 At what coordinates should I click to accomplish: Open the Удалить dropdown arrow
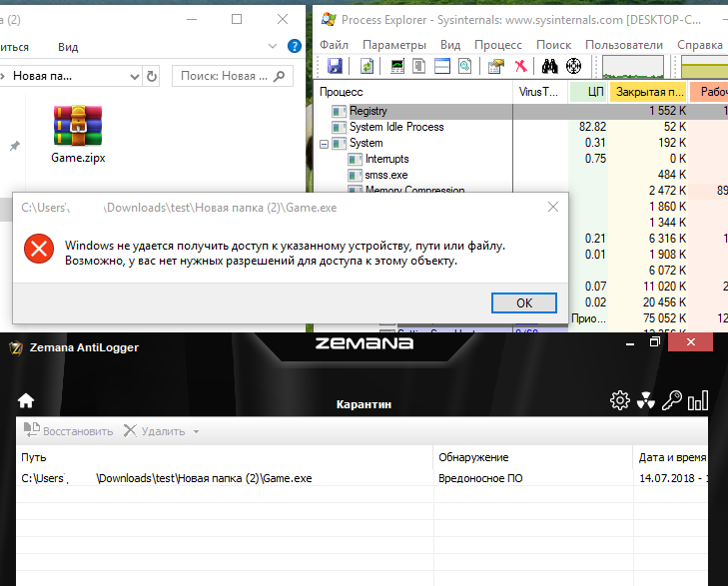196,431
